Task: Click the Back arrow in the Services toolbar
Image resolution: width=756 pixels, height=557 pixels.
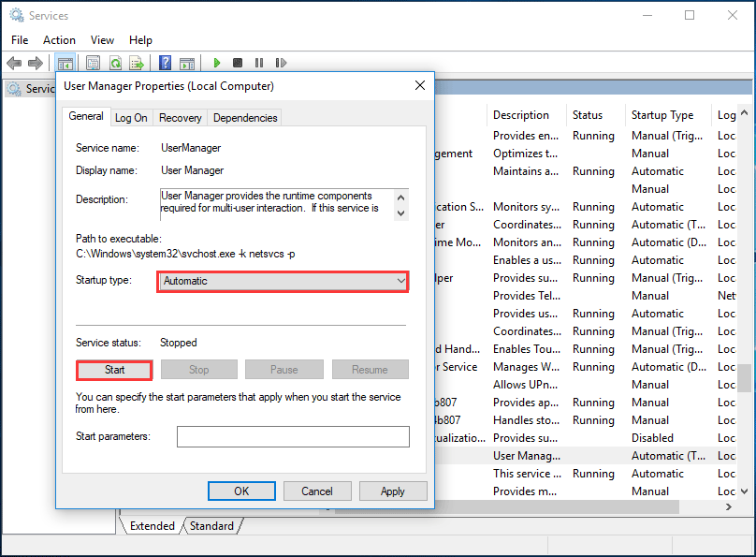Action: [x=14, y=63]
